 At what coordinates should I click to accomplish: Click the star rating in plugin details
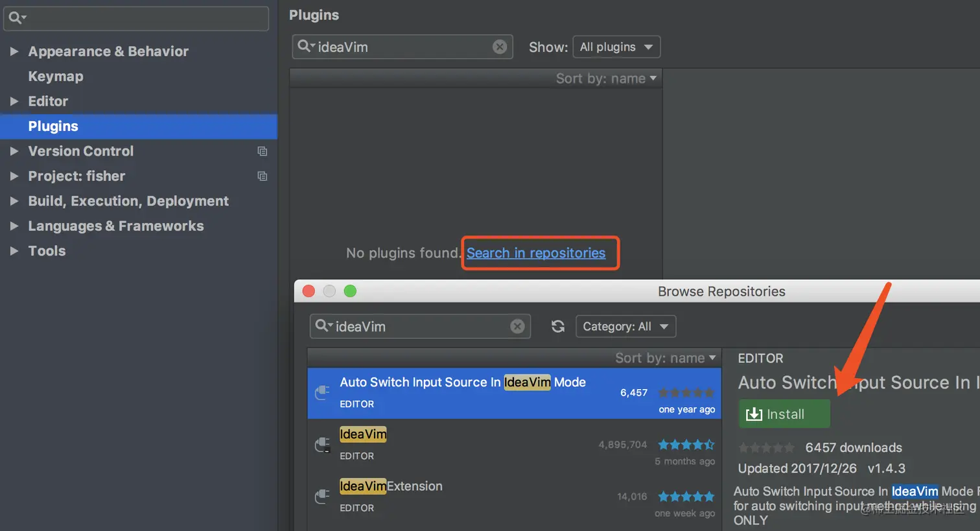767,448
